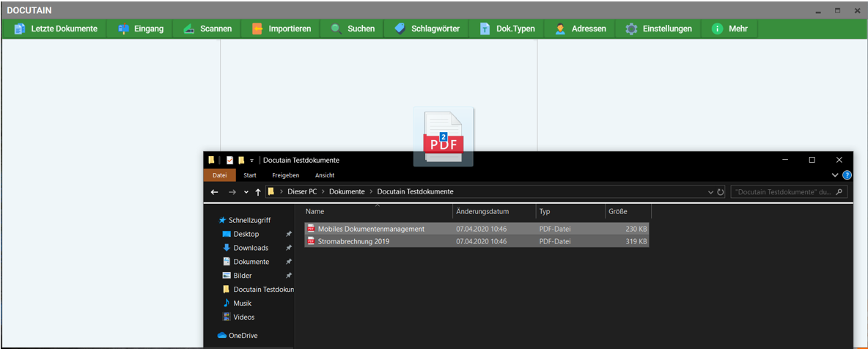Screen dimensions: 868x349
Task: Click the Properties quick access icon in Explorer
Action: click(229, 160)
